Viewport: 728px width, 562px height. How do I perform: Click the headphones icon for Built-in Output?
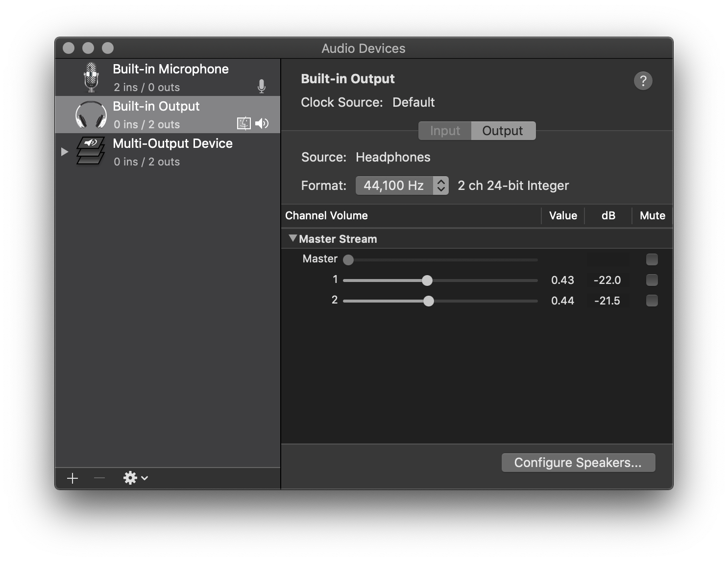[x=91, y=115]
